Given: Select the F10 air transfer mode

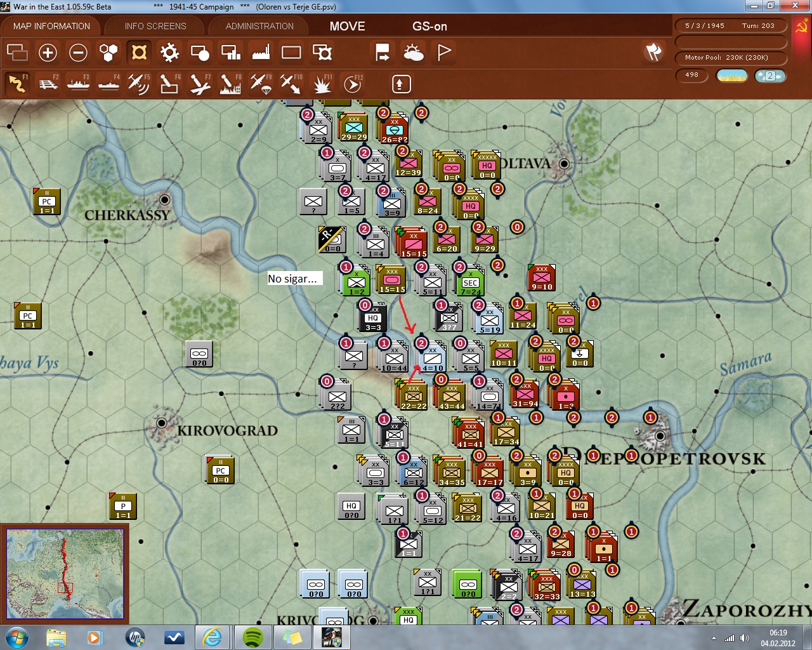Looking at the screenshot, I should [x=291, y=84].
